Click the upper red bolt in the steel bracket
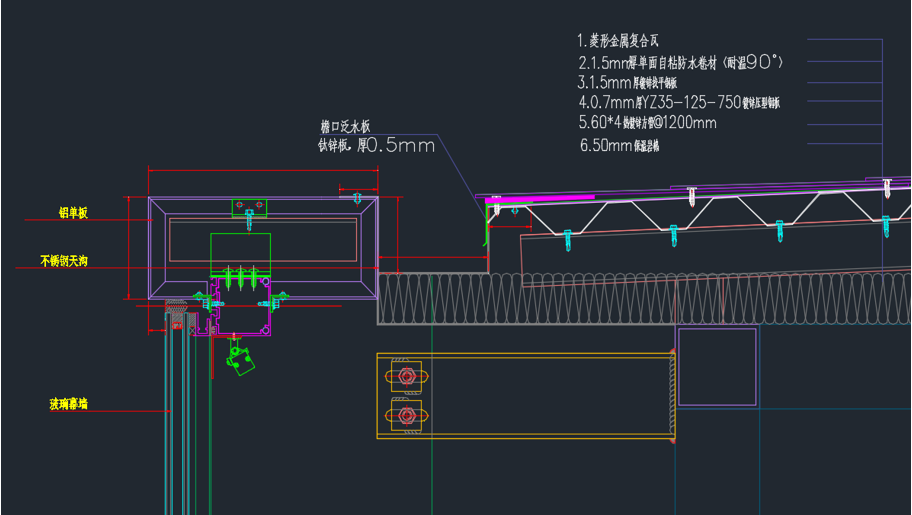This screenshot has width=912, height=515. tap(406, 376)
